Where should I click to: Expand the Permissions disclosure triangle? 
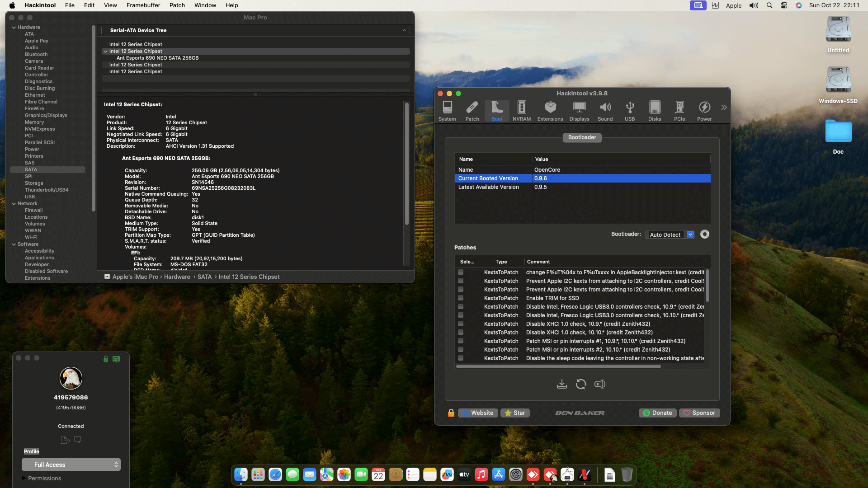[24, 478]
